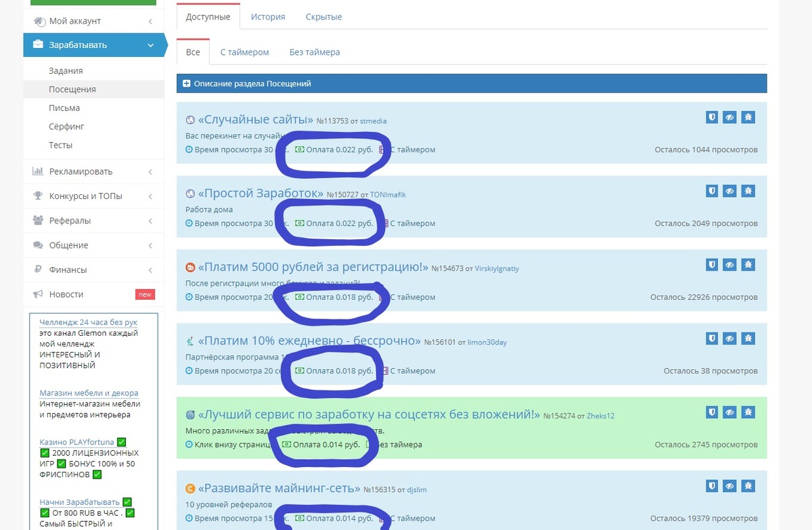Screen dimensions: 812x530
Task: Hide the «Платим 10% ежедневно» ad using its eye toggle
Action: [729, 338]
